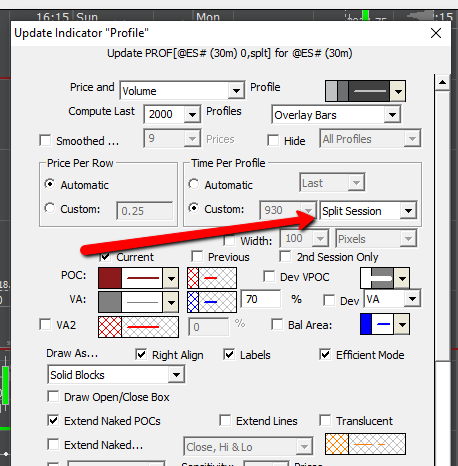Uncheck the Right Align checkbox
Image resolution: width=458 pixels, height=466 pixels.
(x=141, y=354)
